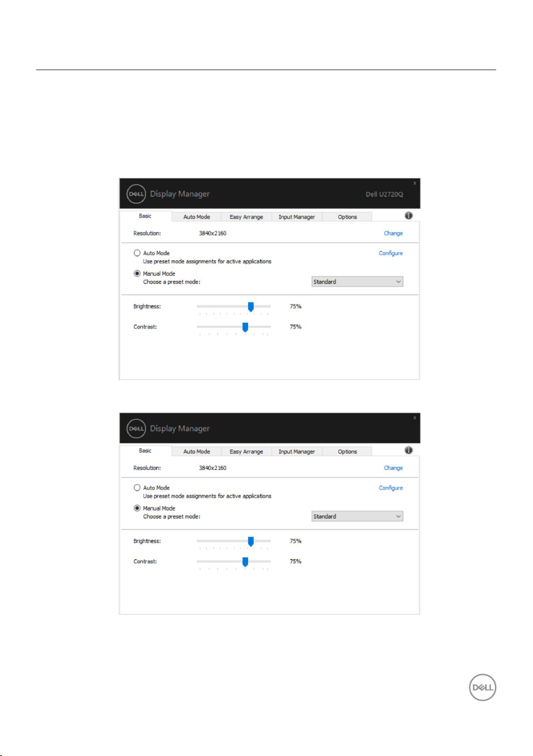Viewport: 533px width, 756px height.
Task: Click the Contrast slider handle in the lower window
Action: [245, 561]
